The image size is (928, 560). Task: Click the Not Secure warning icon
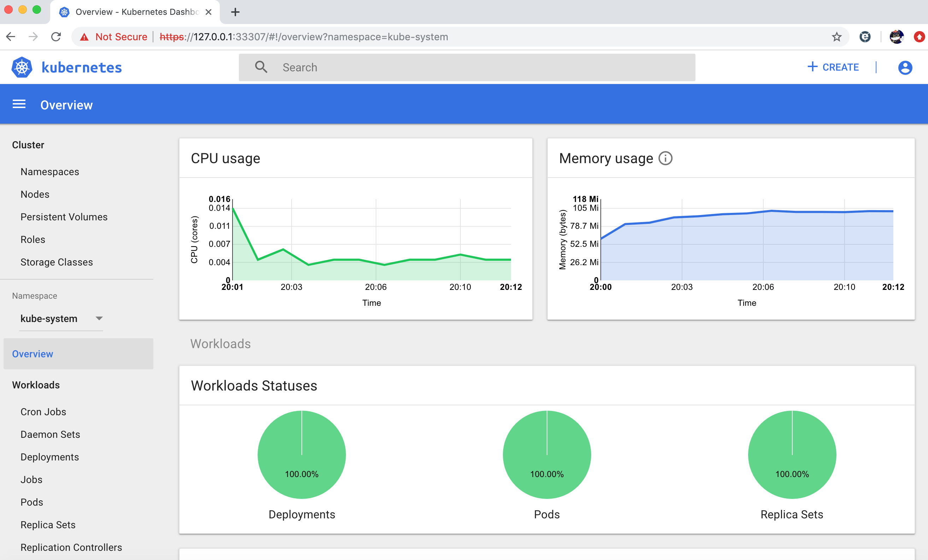84,37
